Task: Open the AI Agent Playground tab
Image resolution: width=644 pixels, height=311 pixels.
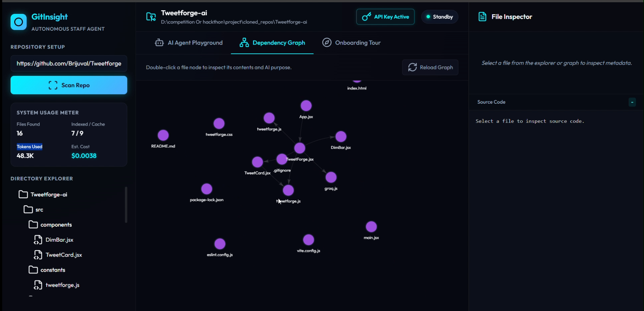Action: [189, 43]
